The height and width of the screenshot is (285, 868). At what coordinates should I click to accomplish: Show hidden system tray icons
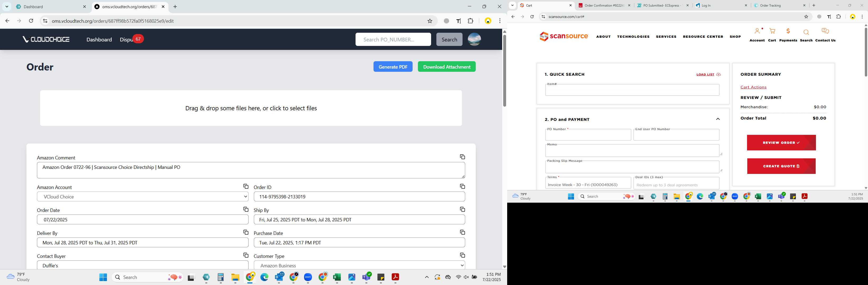427,277
